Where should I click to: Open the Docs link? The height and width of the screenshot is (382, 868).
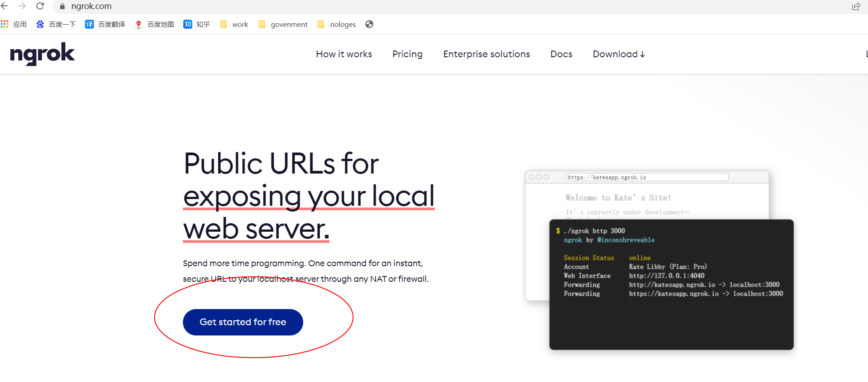(x=561, y=54)
